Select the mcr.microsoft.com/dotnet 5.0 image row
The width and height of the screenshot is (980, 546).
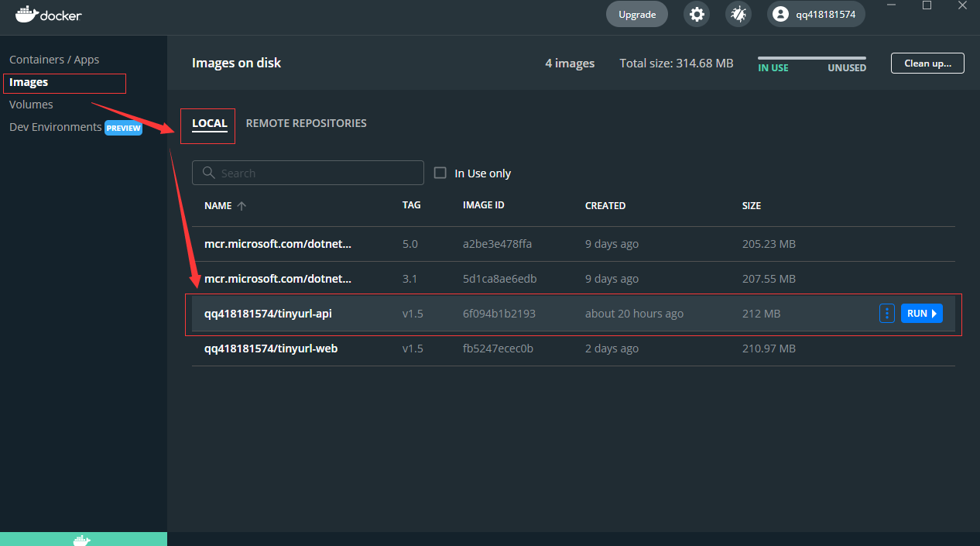coord(574,244)
